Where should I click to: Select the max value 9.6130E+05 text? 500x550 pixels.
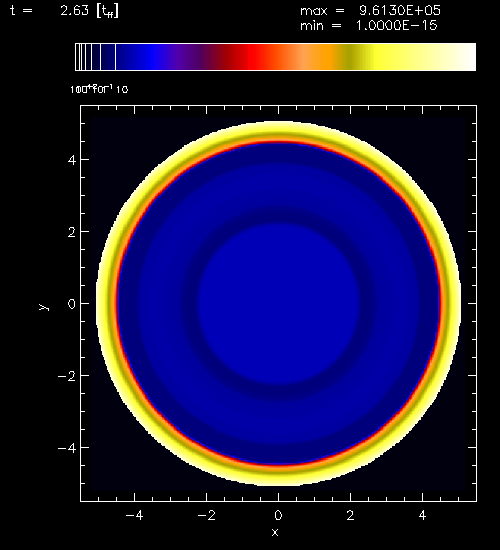click(x=400, y=10)
